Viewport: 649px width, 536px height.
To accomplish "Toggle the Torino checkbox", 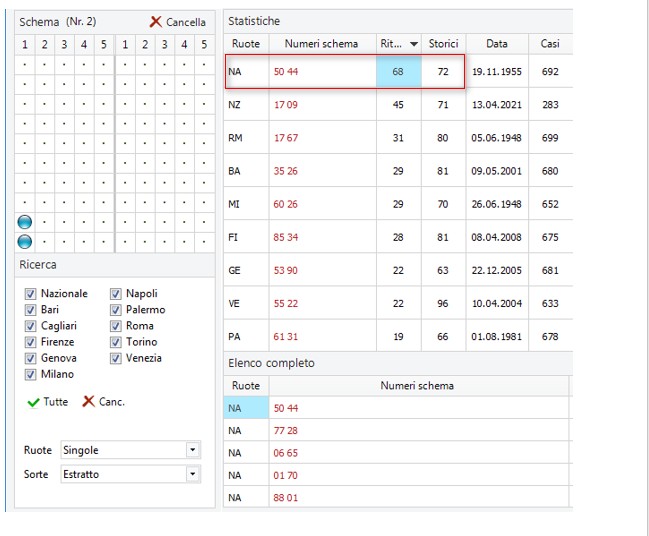I will pyautogui.click(x=115, y=342).
